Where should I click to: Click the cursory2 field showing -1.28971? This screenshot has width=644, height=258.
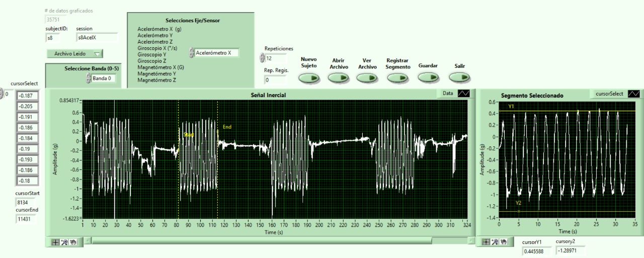point(571,250)
